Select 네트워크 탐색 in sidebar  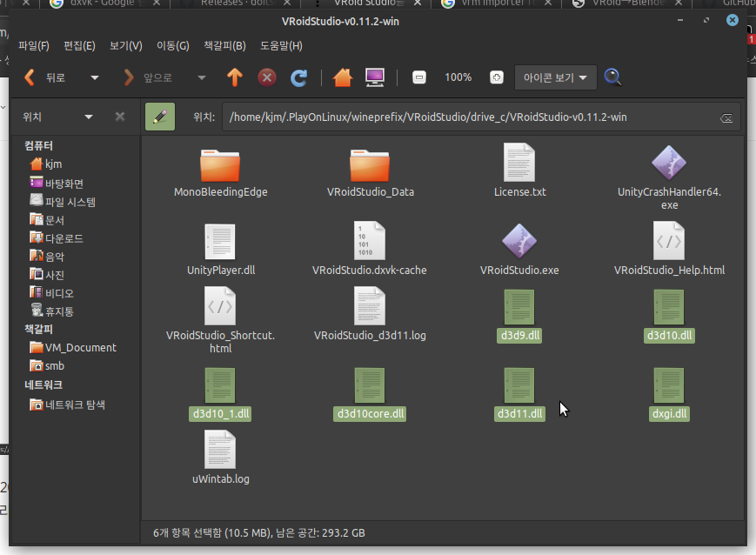(68, 405)
